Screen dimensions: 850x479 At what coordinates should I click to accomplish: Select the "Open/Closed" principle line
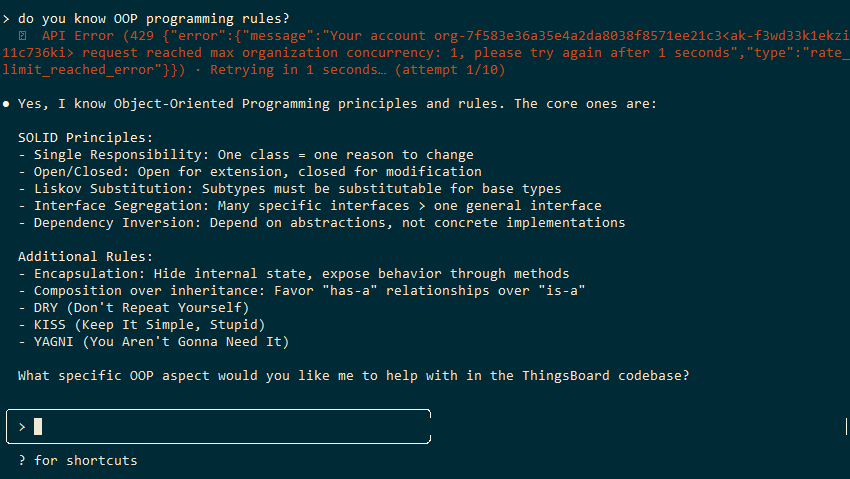[x=249, y=171]
